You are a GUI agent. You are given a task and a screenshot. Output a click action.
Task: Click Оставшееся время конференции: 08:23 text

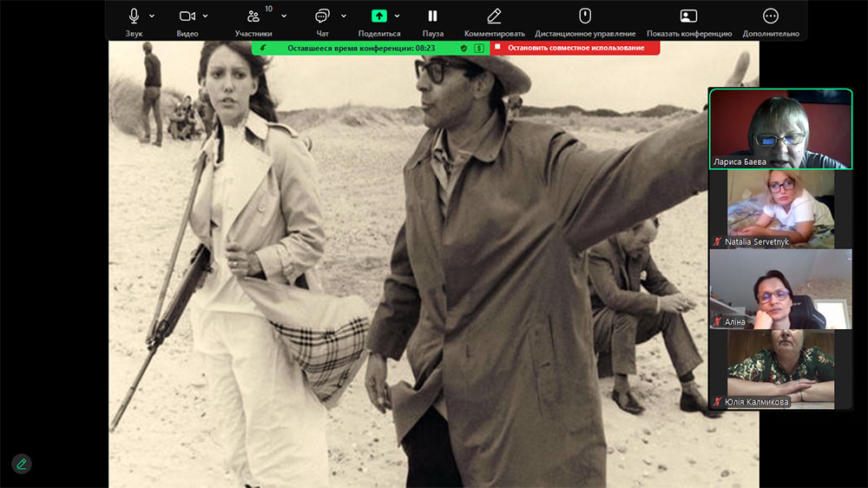(x=361, y=48)
